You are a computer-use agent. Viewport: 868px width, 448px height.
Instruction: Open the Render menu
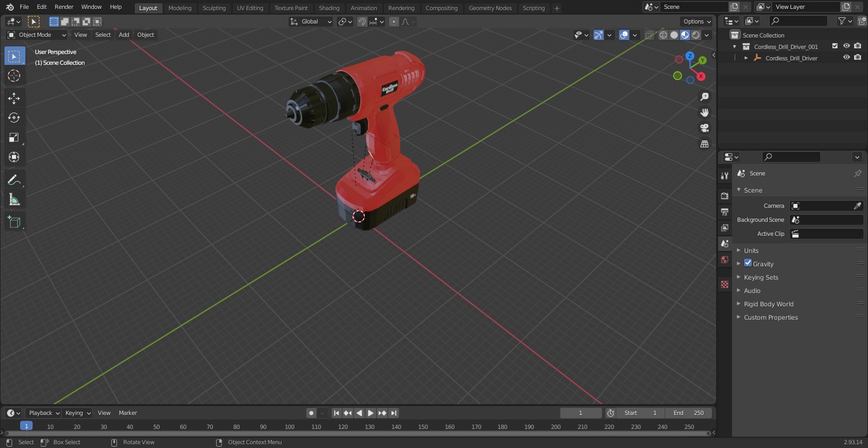[64, 7]
